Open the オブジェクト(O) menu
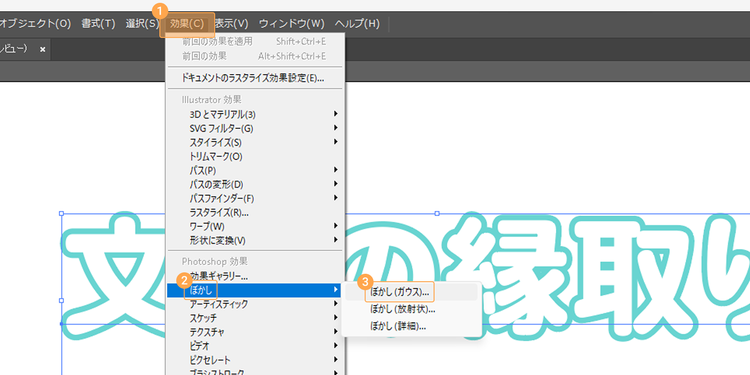 click(x=35, y=23)
